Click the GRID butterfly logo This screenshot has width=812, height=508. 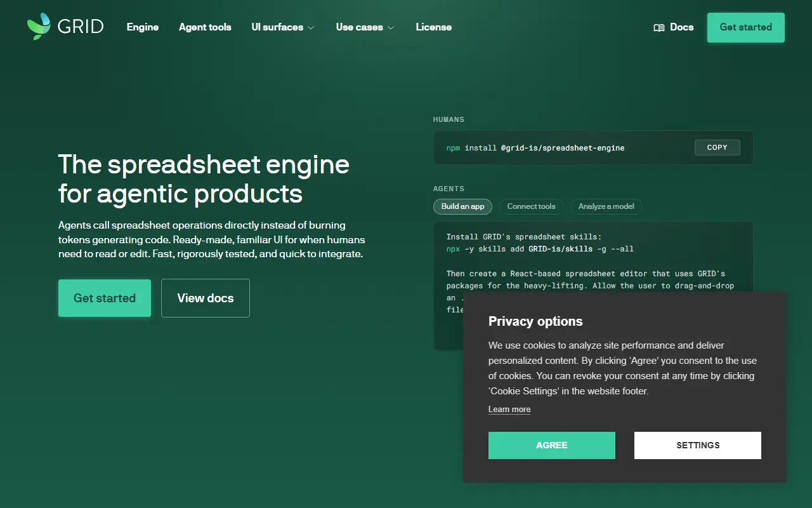coord(39,27)
